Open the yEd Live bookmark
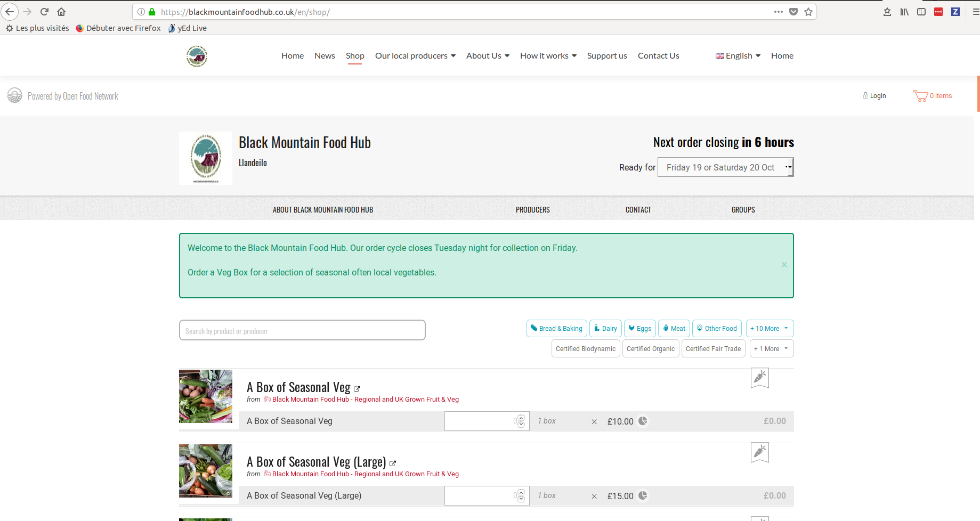This screenshot has height=521, width=980. 187,28
